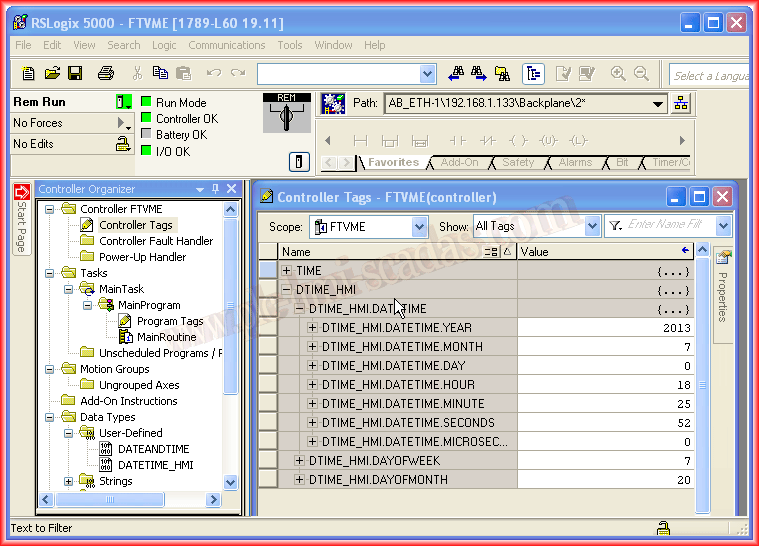The image size is (759, 546).
Task: Collapse the DTIME_HMI tag
Action: click(287, 290)
